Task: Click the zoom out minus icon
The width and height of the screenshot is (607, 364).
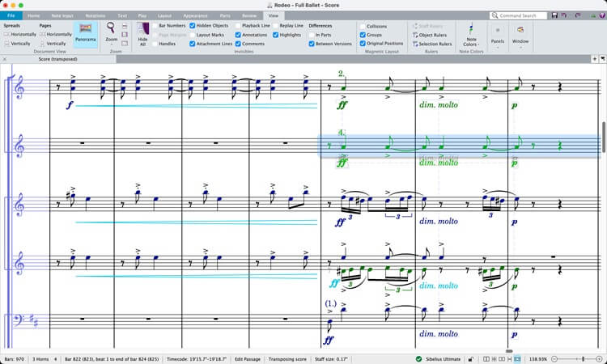Action: 553,358
